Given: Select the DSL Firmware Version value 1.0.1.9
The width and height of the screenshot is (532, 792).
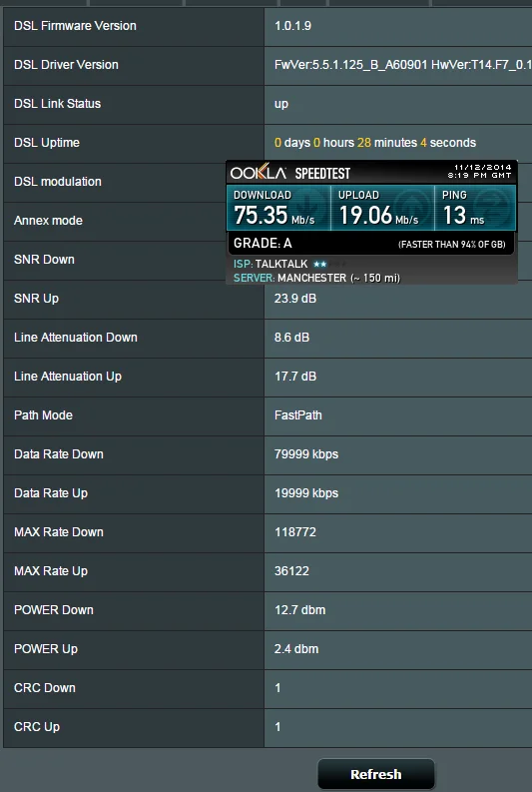Looking at the screenshot, I should tap(292, 26).
